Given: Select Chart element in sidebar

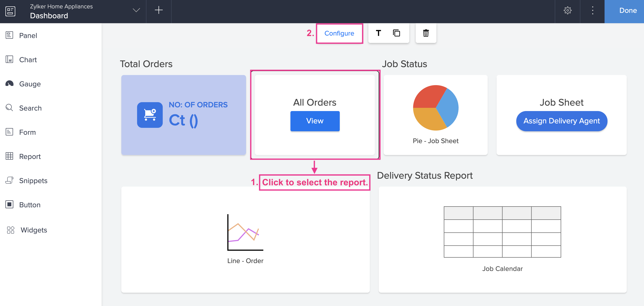Looking at the screenshot, I should (28, 59).
